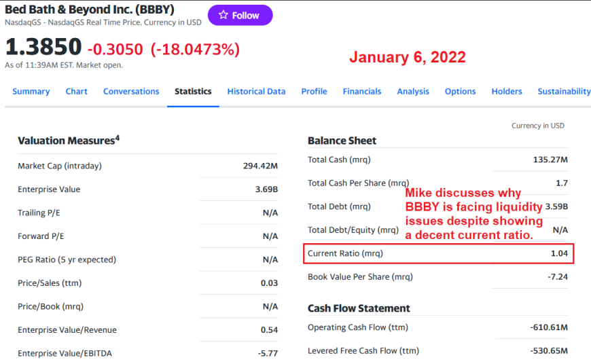Click the star icon in Follow button
This screenshot has width=591, height=364.
(223, 15)
